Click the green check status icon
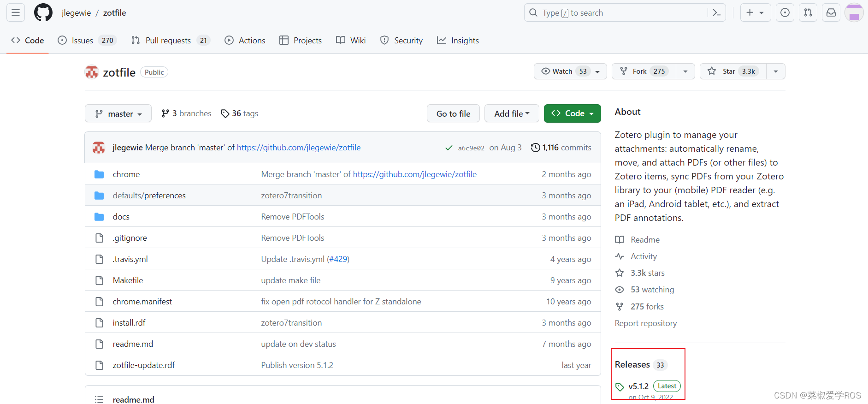Image resolution: width=868 pixels, height=404 pixels. point(449,148)
